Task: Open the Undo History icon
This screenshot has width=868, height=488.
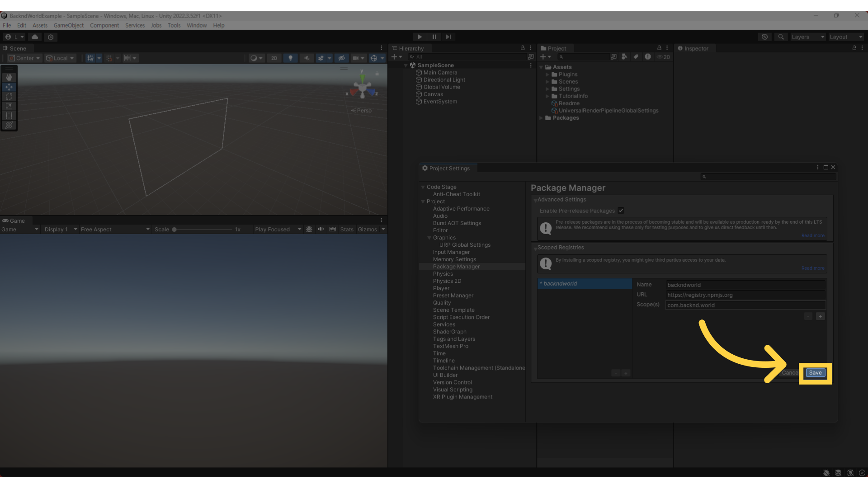Action: 765,37
